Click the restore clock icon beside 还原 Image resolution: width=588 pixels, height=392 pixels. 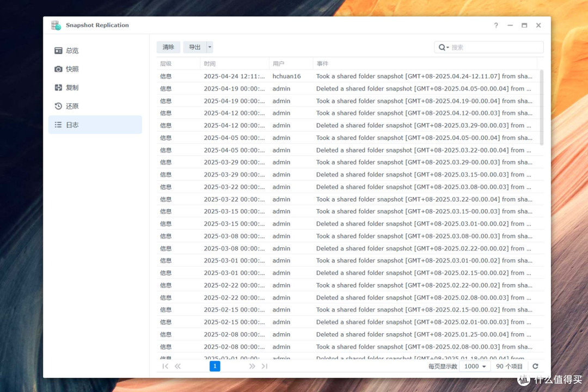(58, 106)
